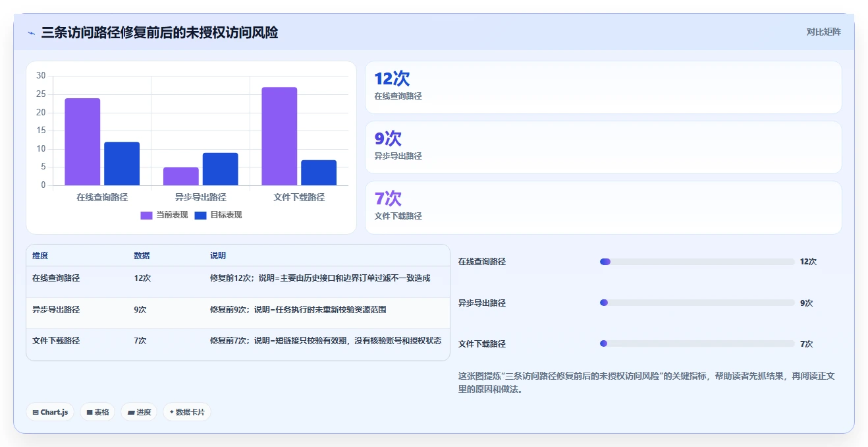Click the 12次 label beside progress bar
This screenshot has width=868, height=447.
tap(808, 262)
